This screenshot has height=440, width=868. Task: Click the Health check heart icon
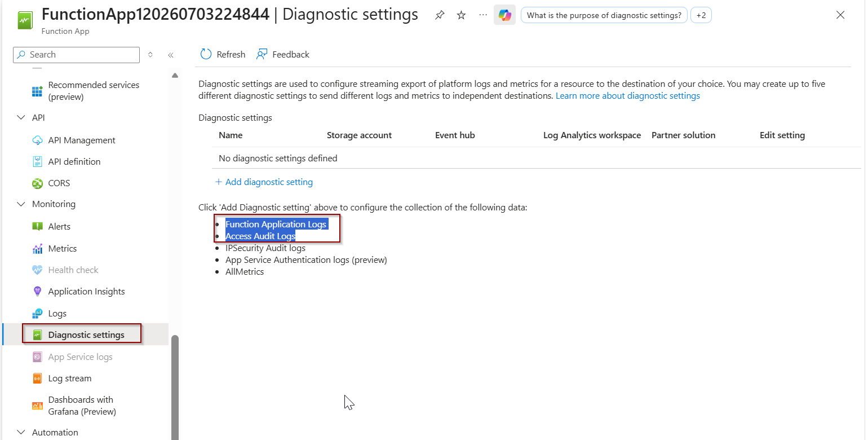pos(38,270)
